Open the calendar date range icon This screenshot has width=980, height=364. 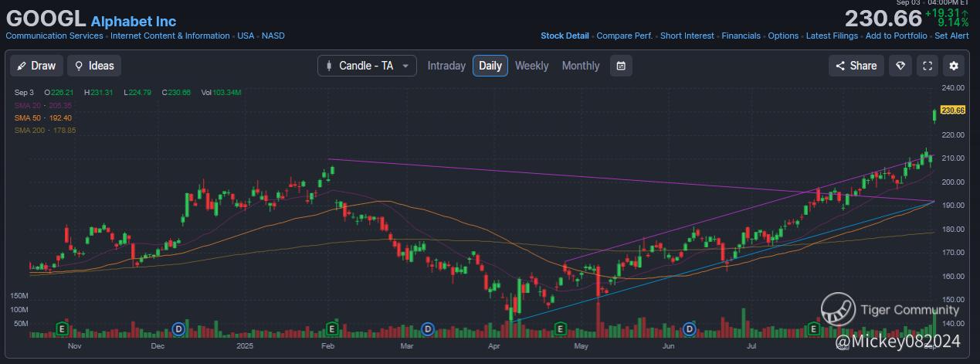pyautogui.click(x=621, y=66)
